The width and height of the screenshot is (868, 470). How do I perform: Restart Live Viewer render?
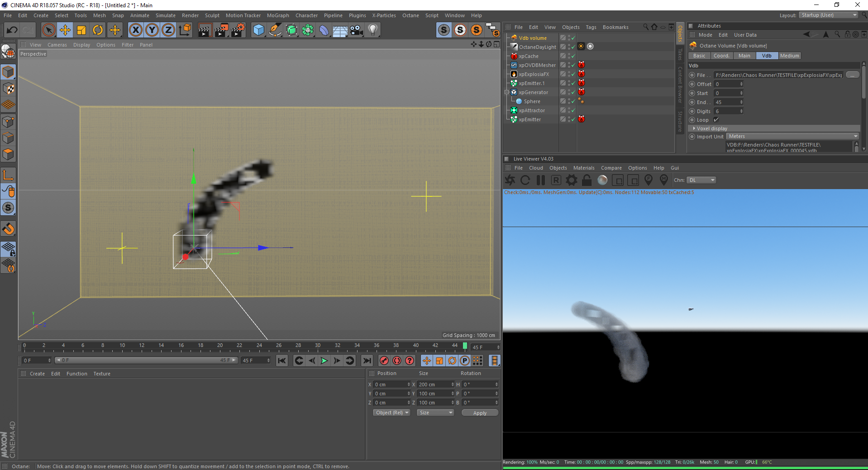pos(525,180)
